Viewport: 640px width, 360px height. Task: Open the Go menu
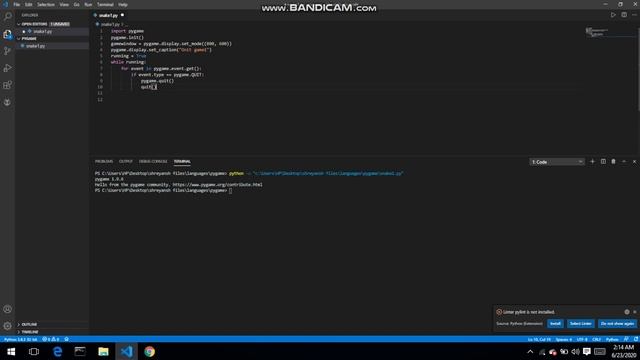[x=76, y=4]
